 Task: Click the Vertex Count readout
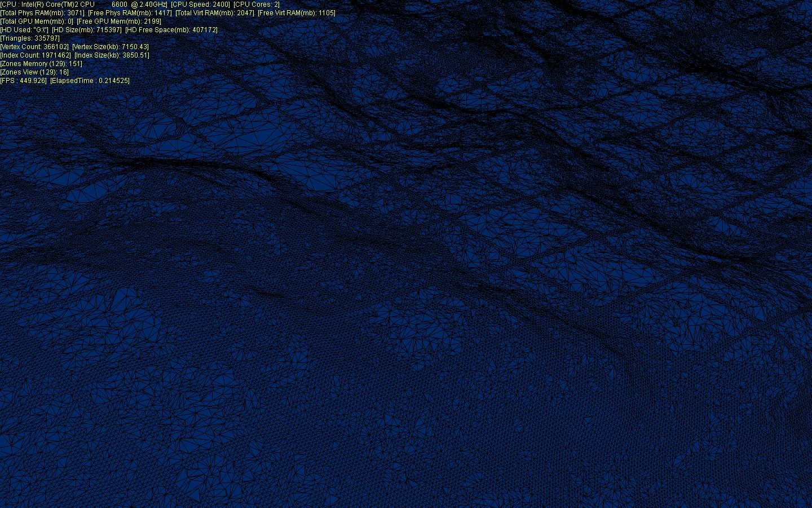(34, 47)
